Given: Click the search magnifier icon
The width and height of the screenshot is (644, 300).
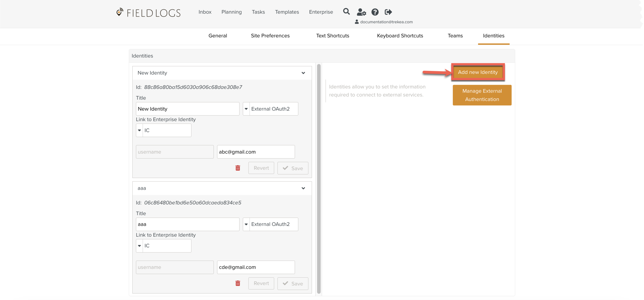Looking at the screenshot, I should 346,12.
